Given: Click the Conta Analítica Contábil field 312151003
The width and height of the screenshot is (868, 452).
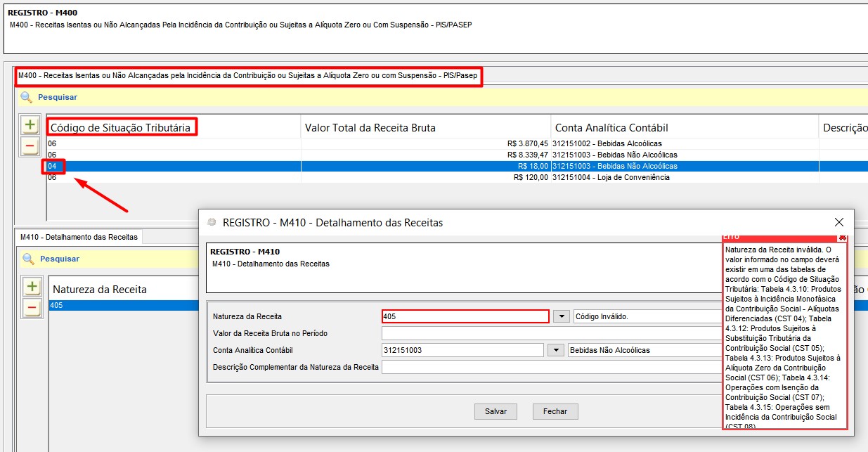Looking at the screenshot, I should pyautogui.click(x=463, y=350).
